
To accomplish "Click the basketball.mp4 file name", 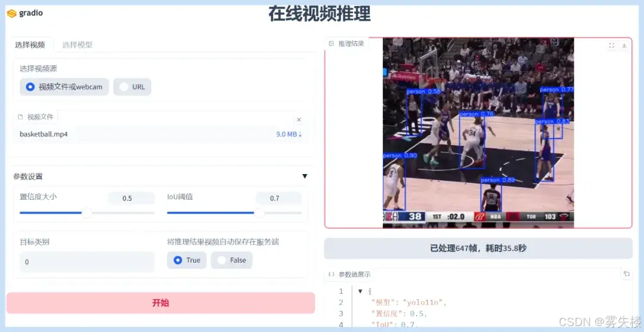I will point(44,134).
